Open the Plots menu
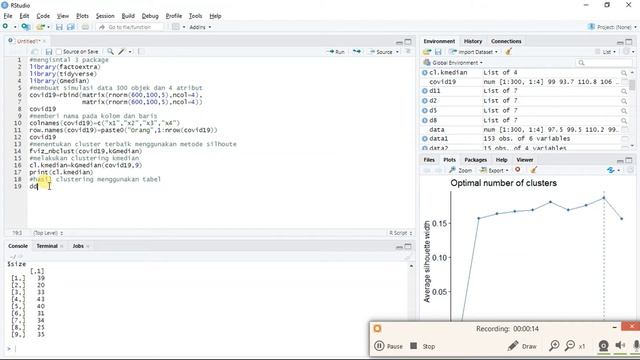This screenshot has width=640, height=360. 82,16
